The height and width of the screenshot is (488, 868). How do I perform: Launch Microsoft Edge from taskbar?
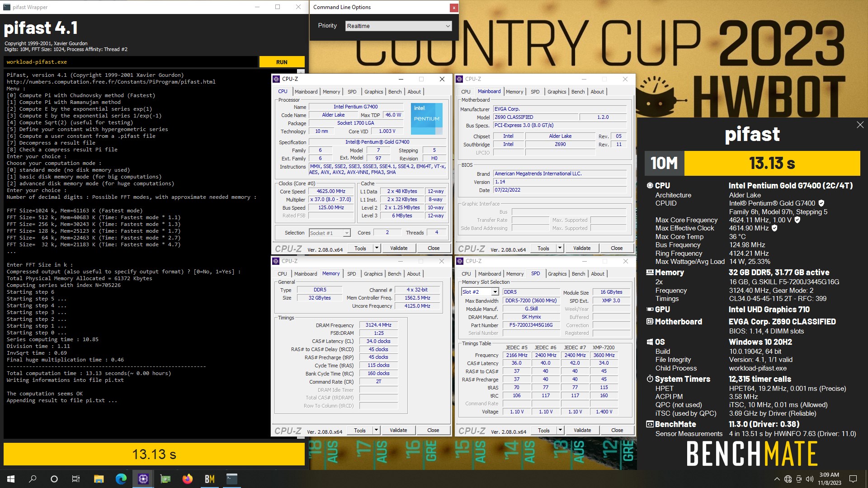pos(121,479)
